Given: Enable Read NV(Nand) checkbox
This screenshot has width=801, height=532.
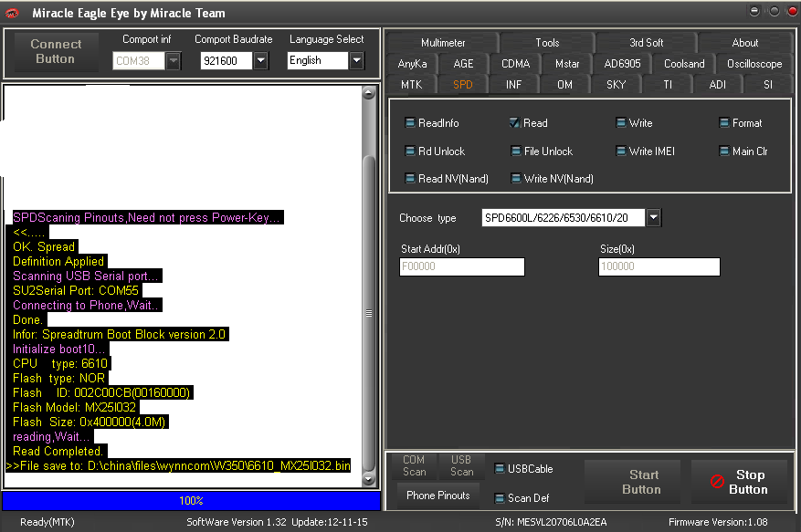Looking at the screenshot, I should coord(410,179).
